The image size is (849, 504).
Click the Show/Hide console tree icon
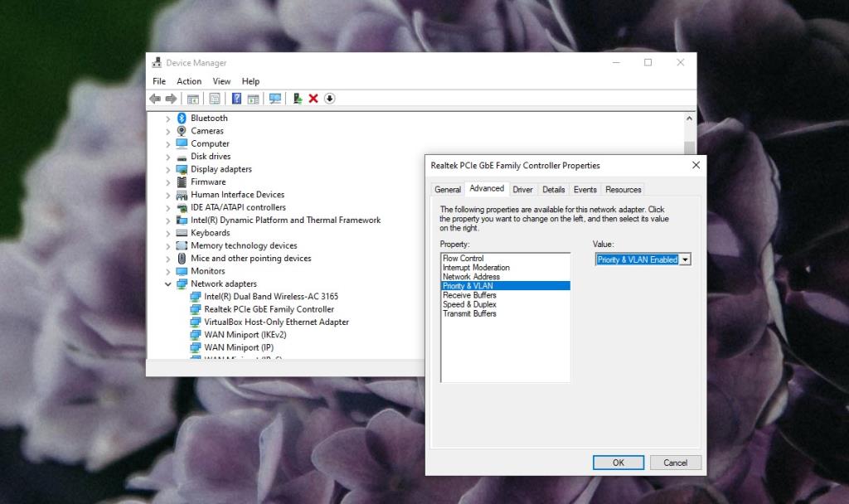click(192, 99)
